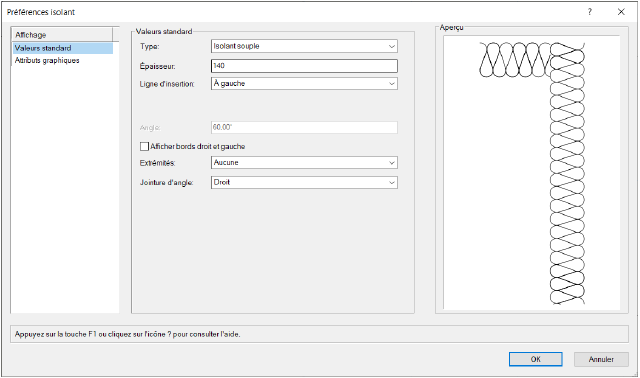This screenshot has width=640, height=378.
Task: Click the Aucune extrémités value
Action: (x=226, y=162)
